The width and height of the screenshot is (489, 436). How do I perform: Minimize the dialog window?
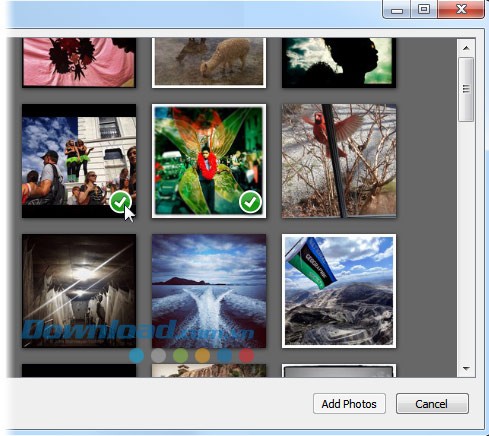pyautogui.click(x=397, y=9)
